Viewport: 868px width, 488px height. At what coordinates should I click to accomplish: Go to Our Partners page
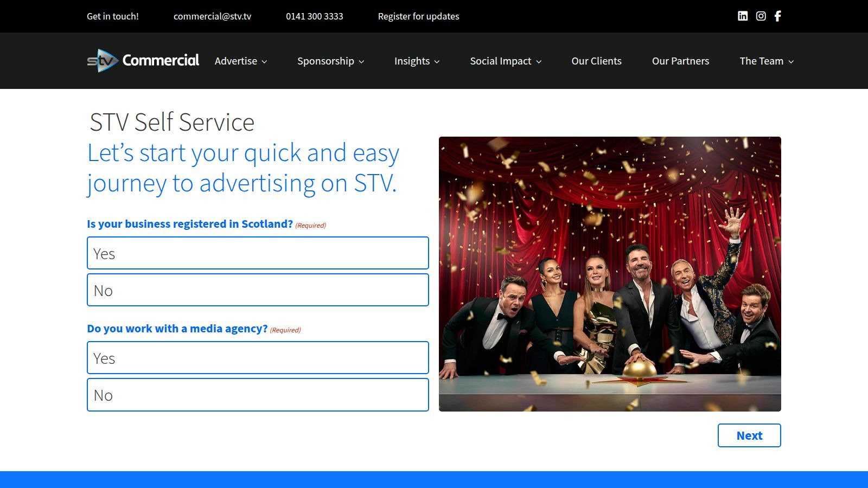pyautogui.click(x=680, y=61)
